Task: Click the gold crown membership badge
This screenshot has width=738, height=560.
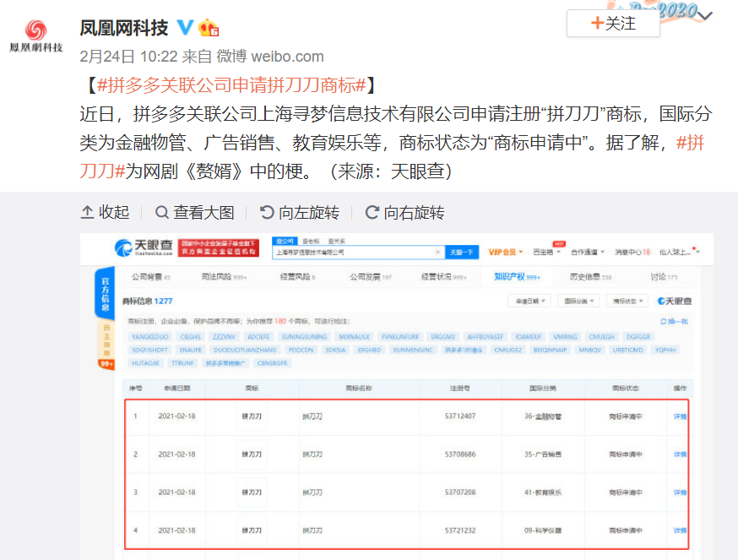Action: coord(209,28)
